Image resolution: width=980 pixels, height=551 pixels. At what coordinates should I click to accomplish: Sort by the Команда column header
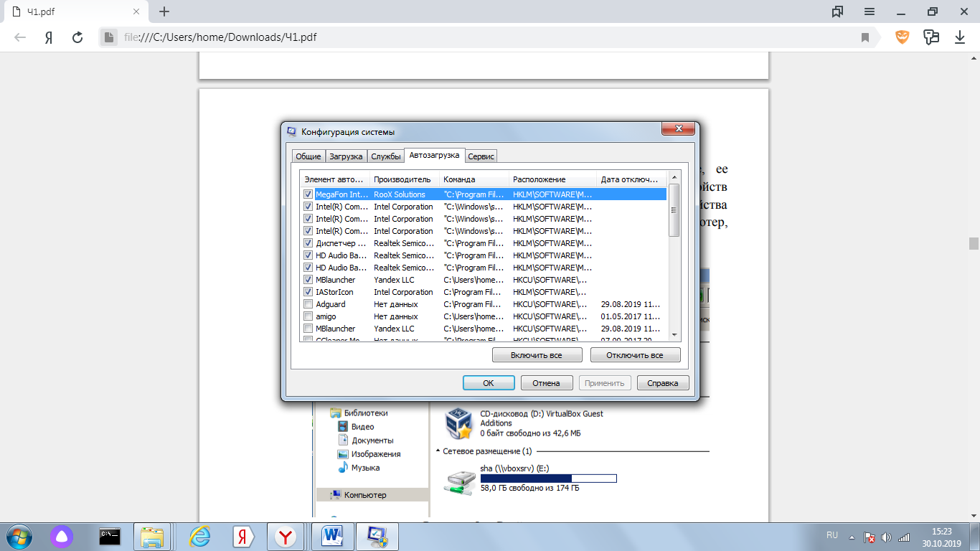pyautogui.click(x=474, y=179)
